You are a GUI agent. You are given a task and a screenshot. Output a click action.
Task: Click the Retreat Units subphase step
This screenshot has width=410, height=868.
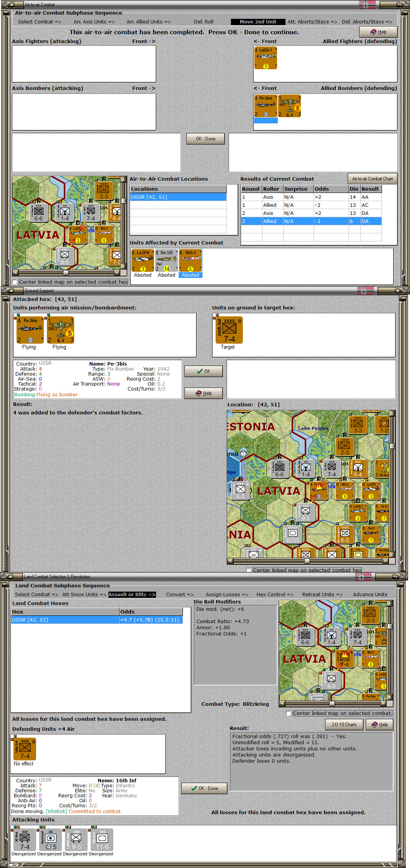(x=322, y=595)
